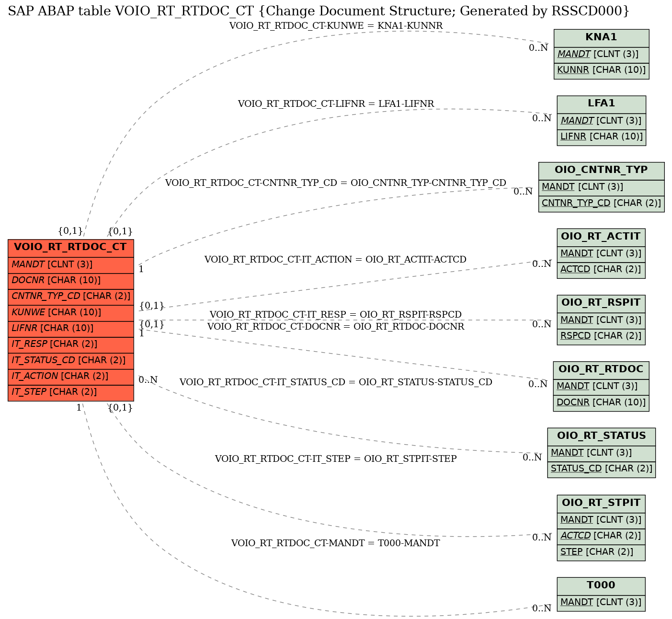Select the MANDT field in OIO_RT_STATUS

point(601,453)
